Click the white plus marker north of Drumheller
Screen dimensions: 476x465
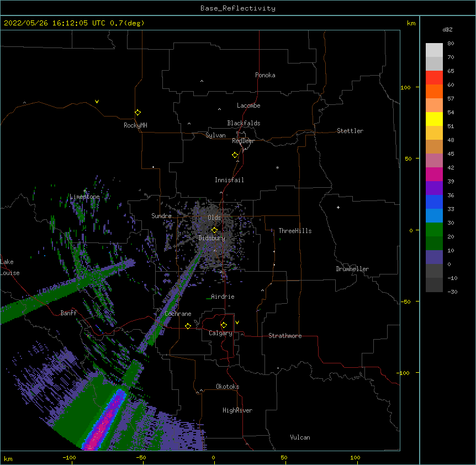coord(338,207)
